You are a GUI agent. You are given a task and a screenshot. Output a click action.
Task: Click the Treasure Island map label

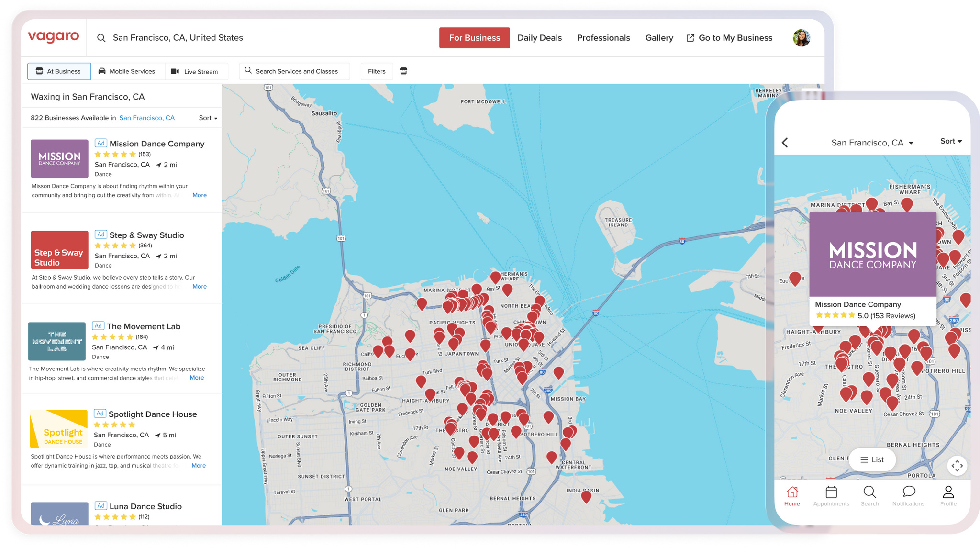coord(618,223)
